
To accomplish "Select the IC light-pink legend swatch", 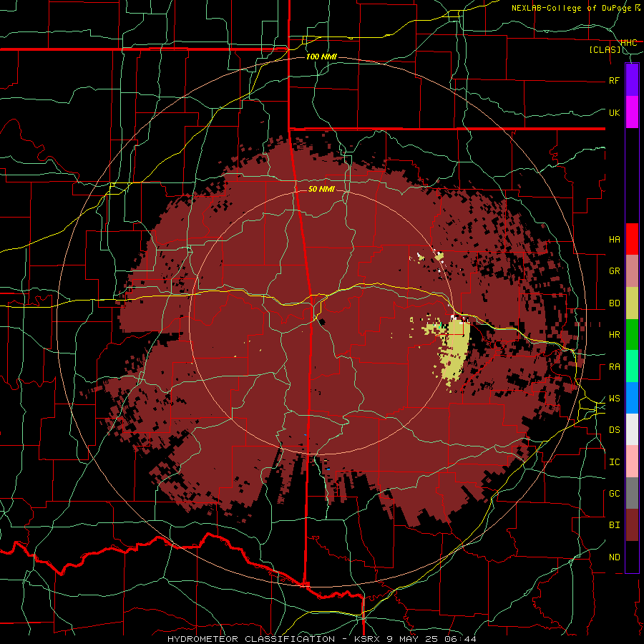I will (632, 462).
